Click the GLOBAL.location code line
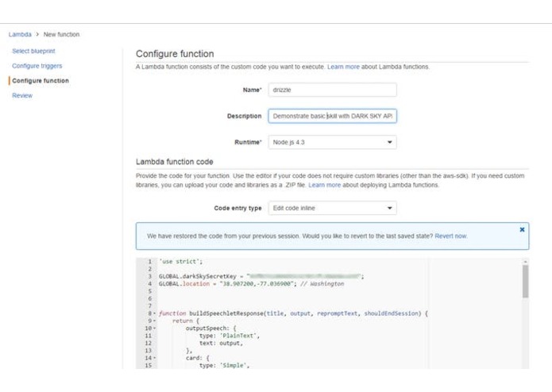The height and width of the screenshot is (392, 552). (251, 284)
